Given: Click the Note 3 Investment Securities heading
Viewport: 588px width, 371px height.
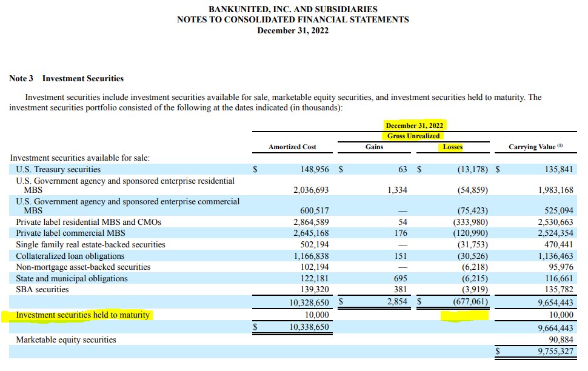Looking at the screenshot, I should [x=66, y=78].
